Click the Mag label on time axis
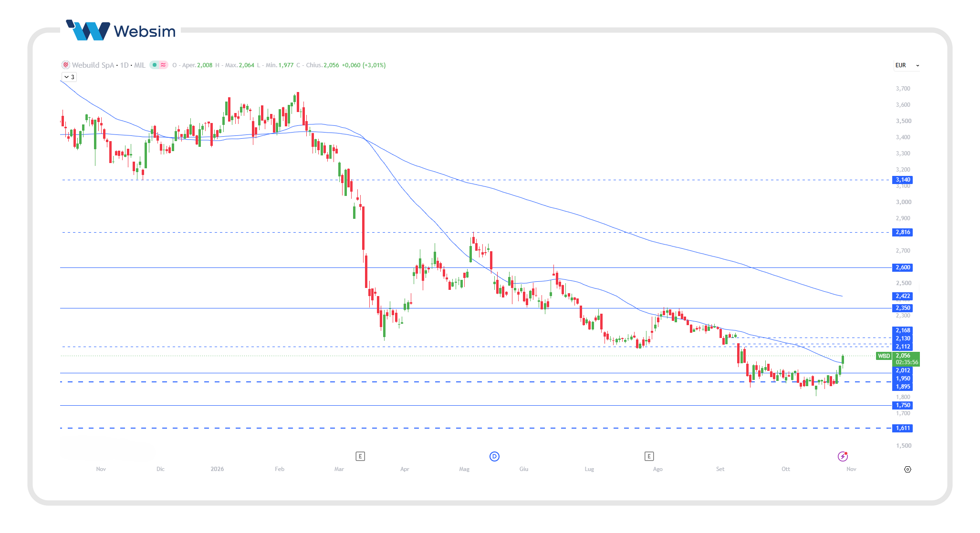This screenshot has height=533, width=980. (464, 469)
